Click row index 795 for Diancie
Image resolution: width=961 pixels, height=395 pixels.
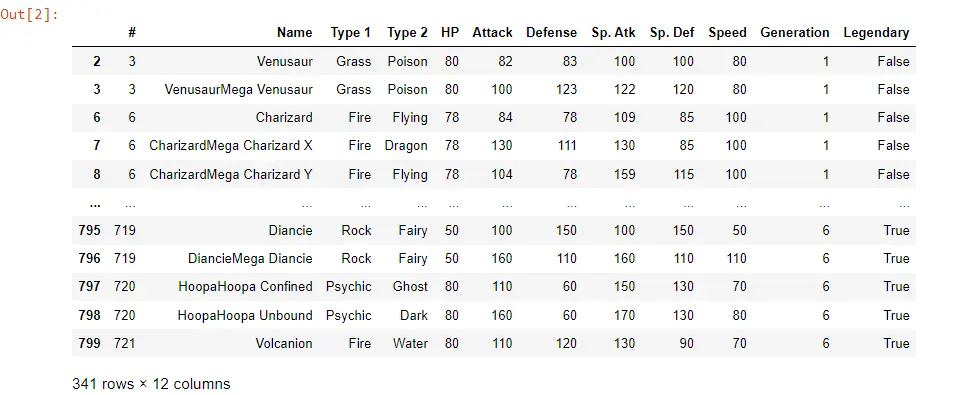(89, 231)
